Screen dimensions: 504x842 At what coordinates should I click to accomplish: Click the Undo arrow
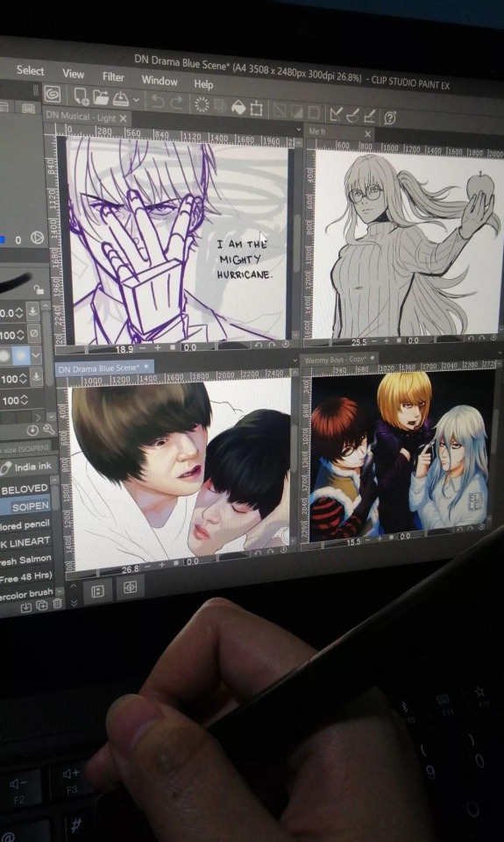[x=157, y=101]
